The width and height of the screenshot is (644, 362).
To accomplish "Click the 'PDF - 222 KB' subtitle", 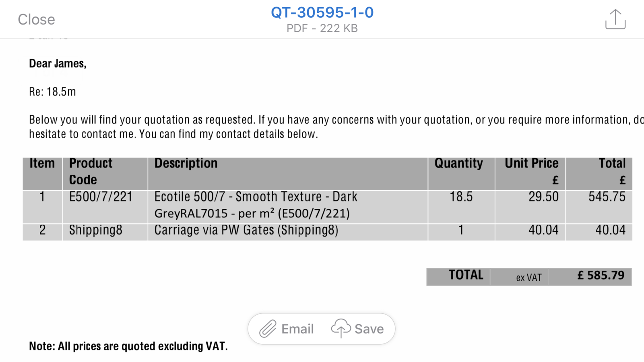I will coord(322,28).
